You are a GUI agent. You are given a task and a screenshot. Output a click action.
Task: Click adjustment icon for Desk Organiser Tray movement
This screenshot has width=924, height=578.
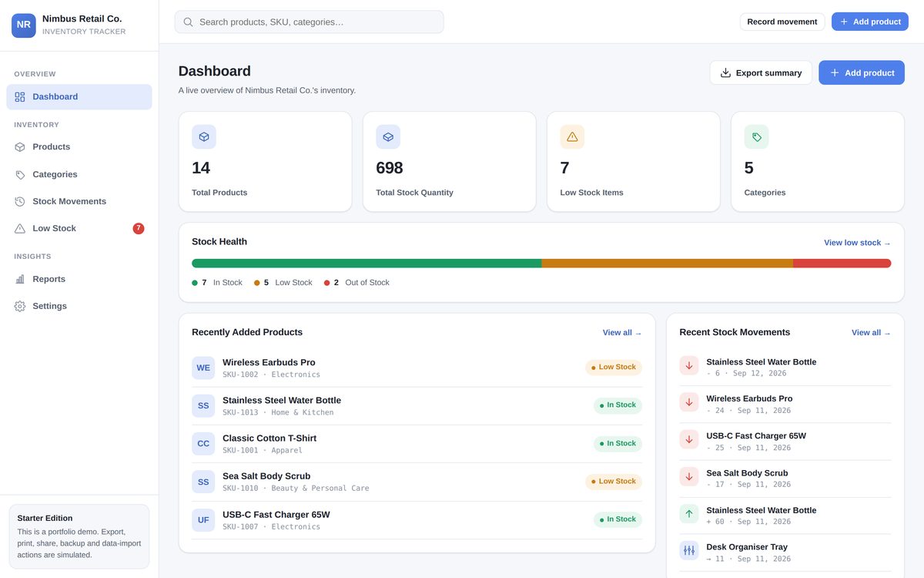coord(689,550)
